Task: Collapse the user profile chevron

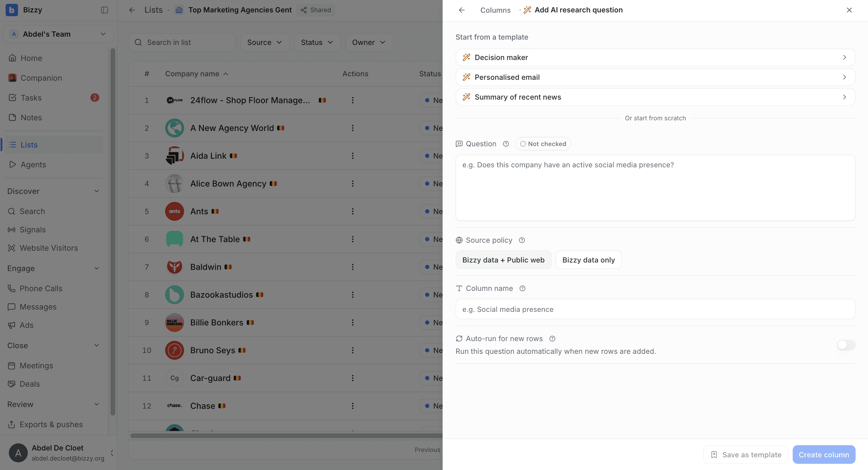Action: pyautogui.click(x=112, y=453)
